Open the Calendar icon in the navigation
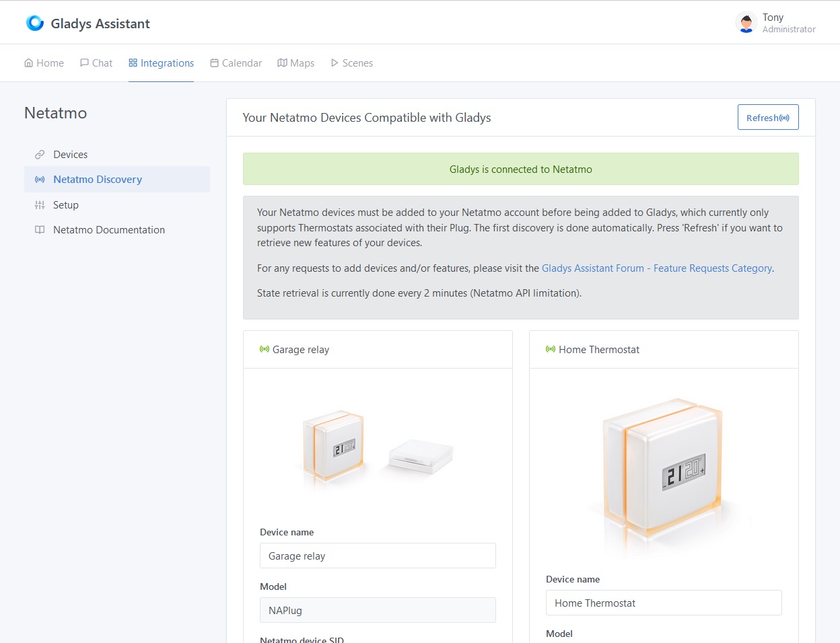 (x=214, y=63)
